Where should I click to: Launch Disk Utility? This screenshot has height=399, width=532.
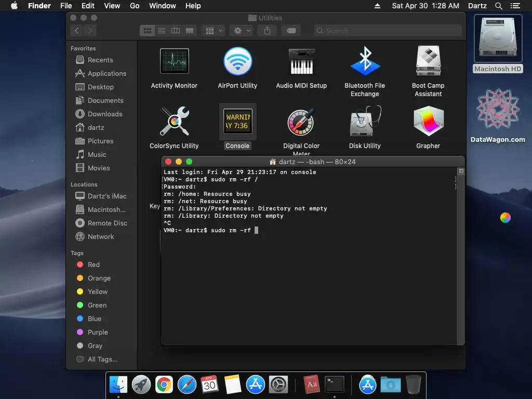365,121
